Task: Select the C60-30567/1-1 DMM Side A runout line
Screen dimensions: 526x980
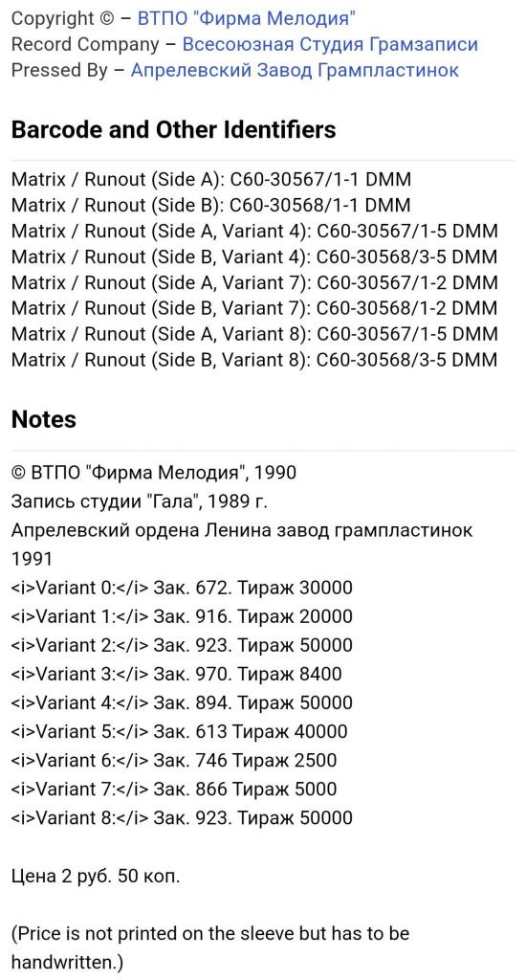Action: tap(211, 180)
